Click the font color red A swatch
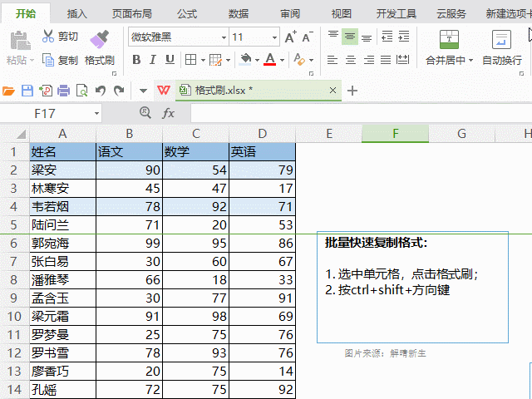The width and height of the screenshot is (532, 399). click(x=269, y=60)
